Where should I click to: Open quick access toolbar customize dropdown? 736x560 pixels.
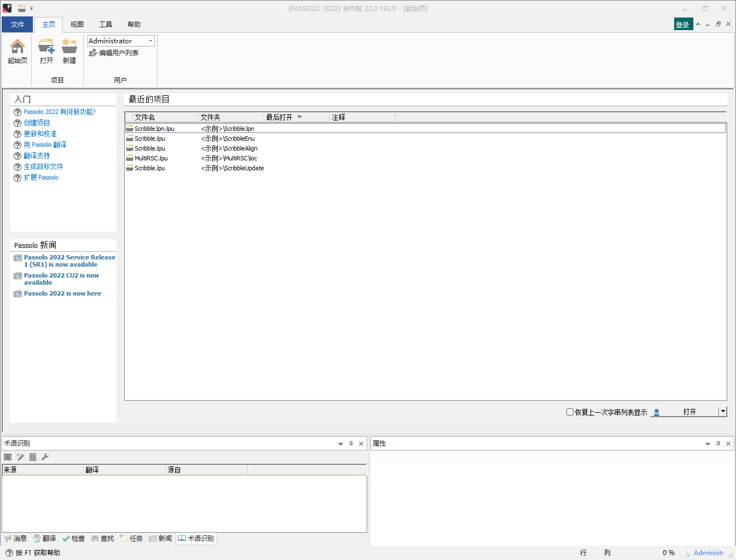point(31,8)
